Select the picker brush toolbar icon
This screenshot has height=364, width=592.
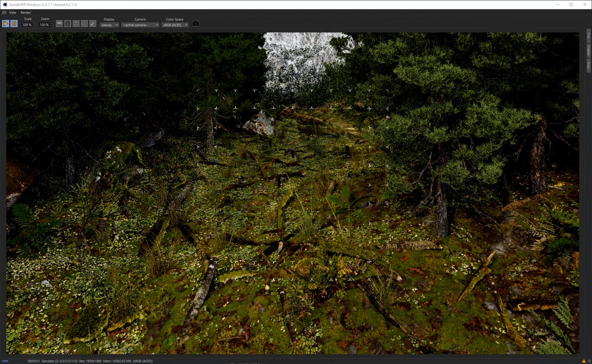pyautogui.click(x=92, y=24)
